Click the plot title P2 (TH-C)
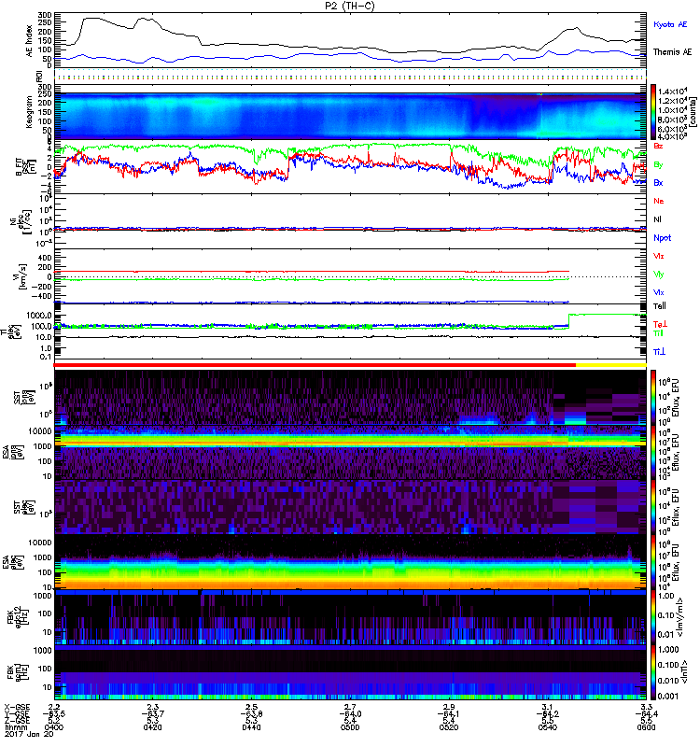The image size is (700, 747). 350,6
